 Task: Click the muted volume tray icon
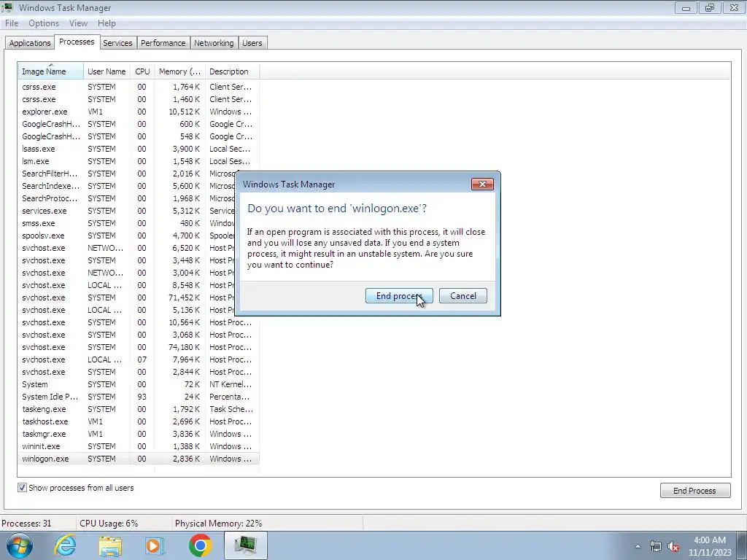point(673,547)
